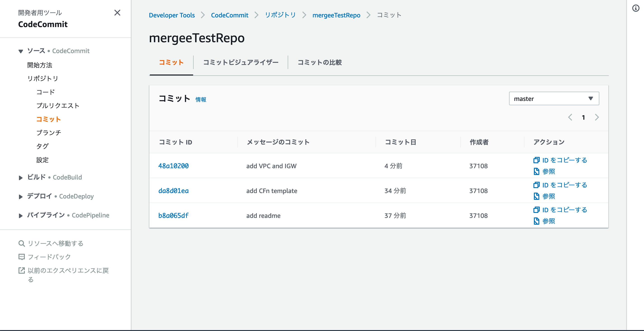Screen dimensions: 644x331
Task: Switch to the コミットビジュアライザー tab
Action: 241,63
